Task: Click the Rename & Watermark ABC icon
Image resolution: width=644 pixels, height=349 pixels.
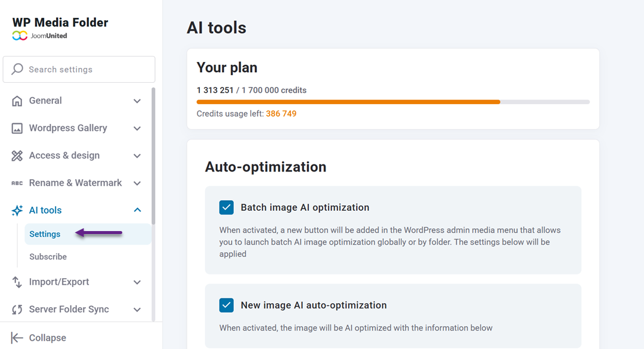Action: tap(16, 182)
